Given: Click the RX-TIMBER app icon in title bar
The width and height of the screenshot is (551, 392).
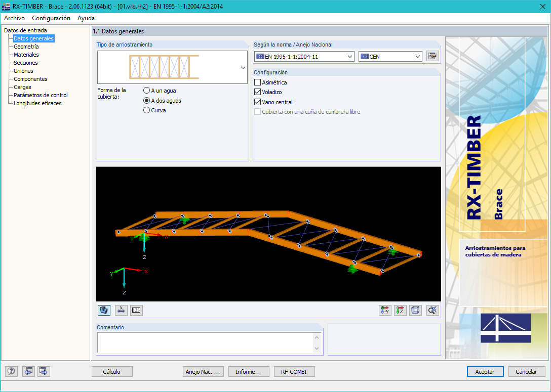Looking at the screenshot, I should pyautogui.click(x=6, y=6).
